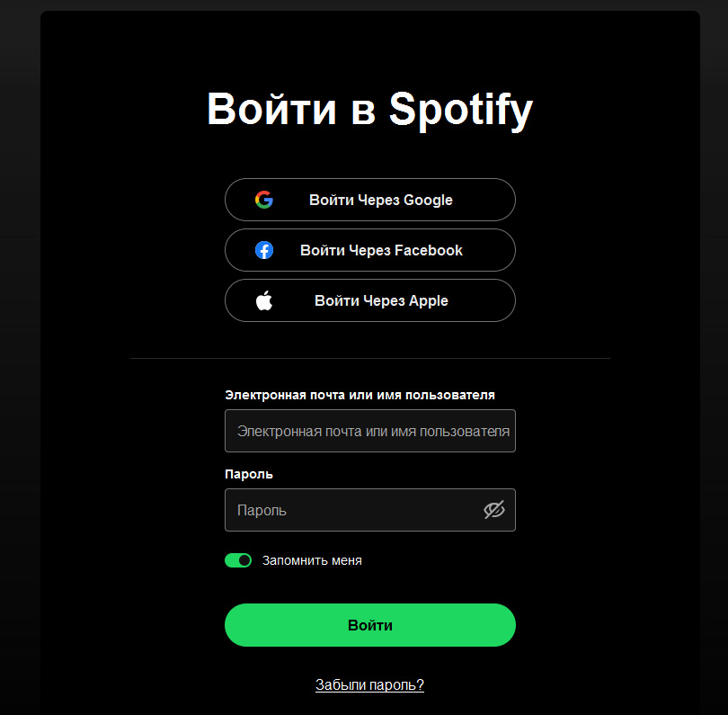Click the horizontal divider below social buttons
This screenshot has height=715, width=728.
370,358
